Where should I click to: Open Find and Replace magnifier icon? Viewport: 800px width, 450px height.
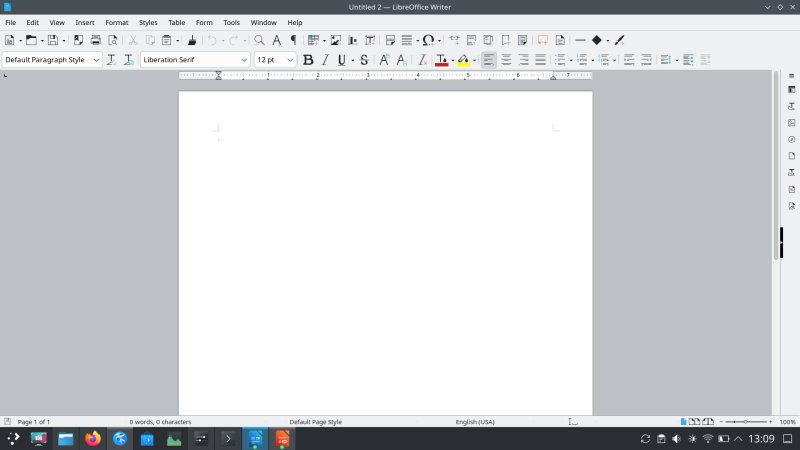pos(259,40)
